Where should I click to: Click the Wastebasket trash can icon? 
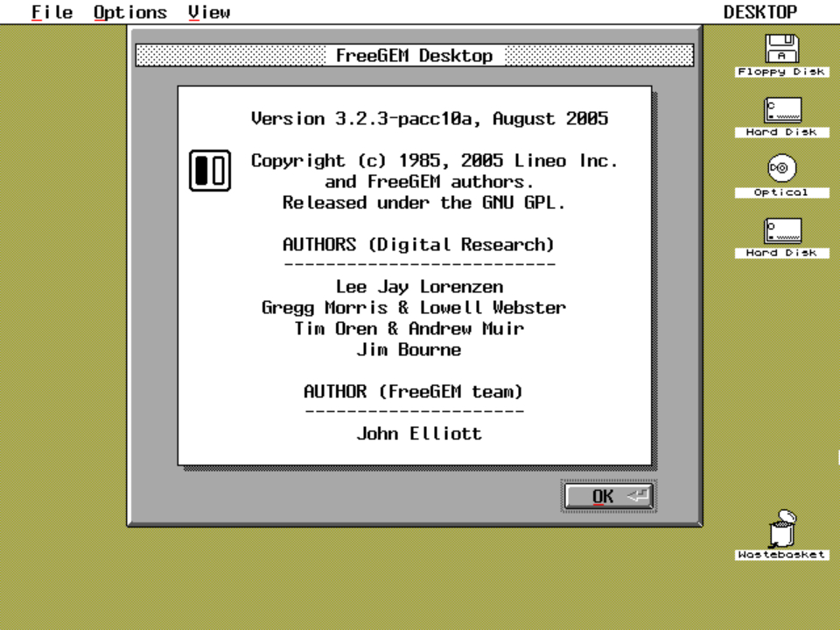coord(781,529)
